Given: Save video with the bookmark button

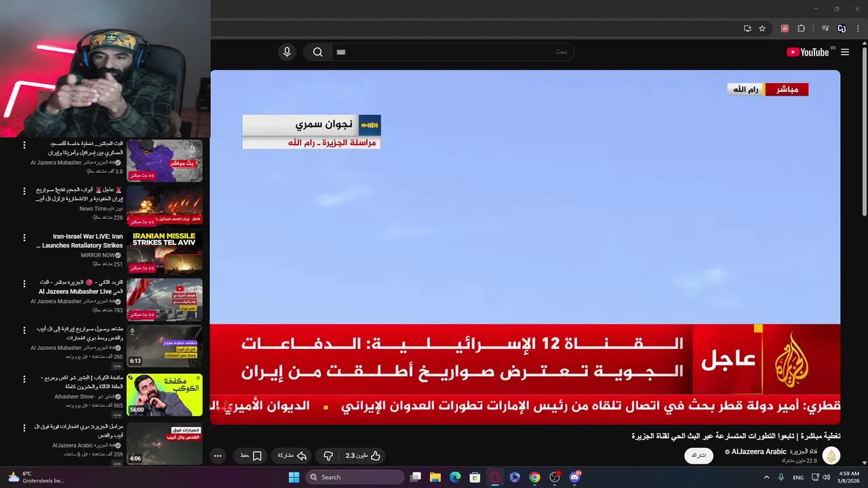Looking at the screenshot, I should pos(251,455).
